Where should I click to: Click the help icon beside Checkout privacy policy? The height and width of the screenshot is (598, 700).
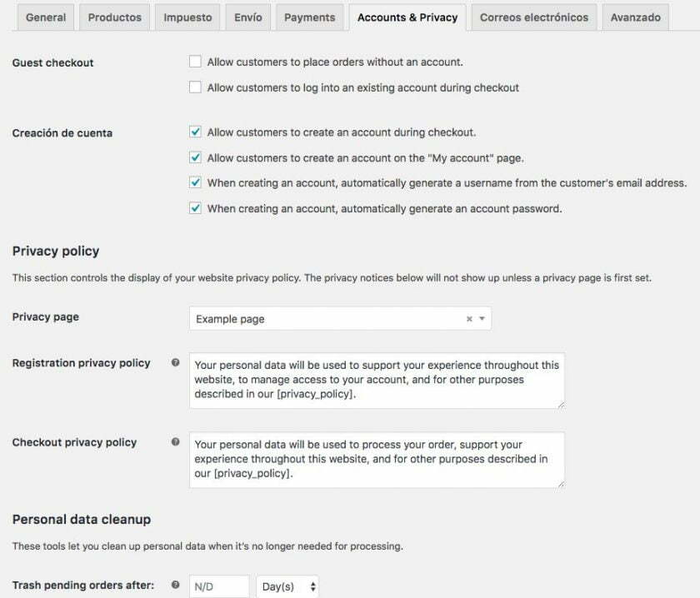point(175,441)
